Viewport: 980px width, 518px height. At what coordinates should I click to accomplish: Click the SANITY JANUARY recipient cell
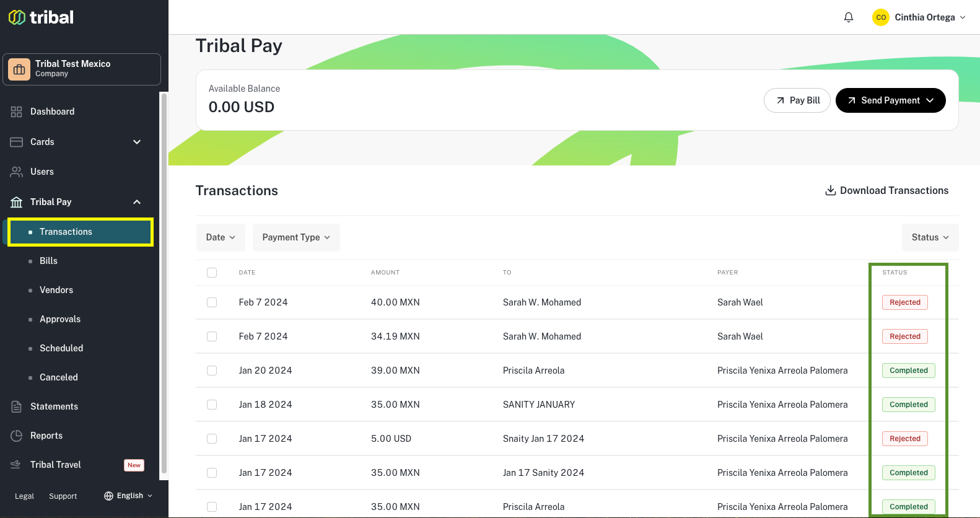(x=539, y=405)
